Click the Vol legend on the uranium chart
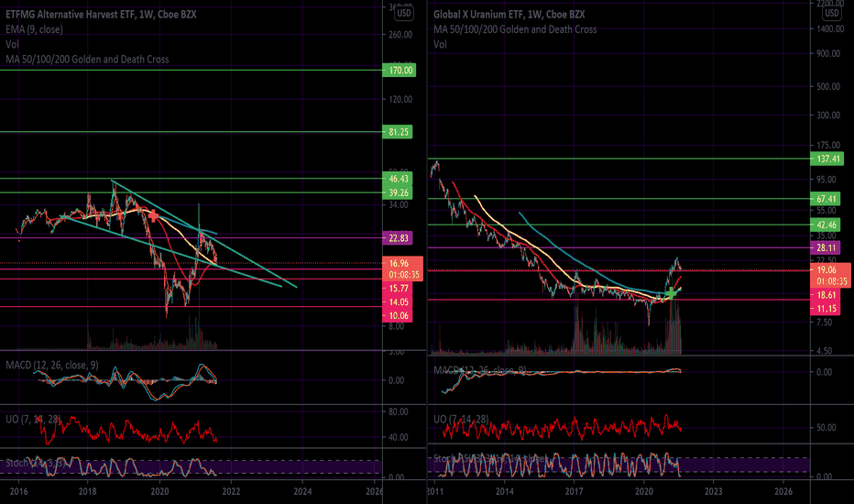854x504 pixels. coord(440,44)
